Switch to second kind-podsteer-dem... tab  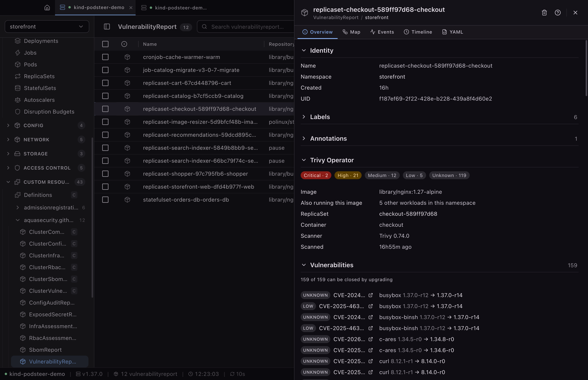click(x=174, y=8)
